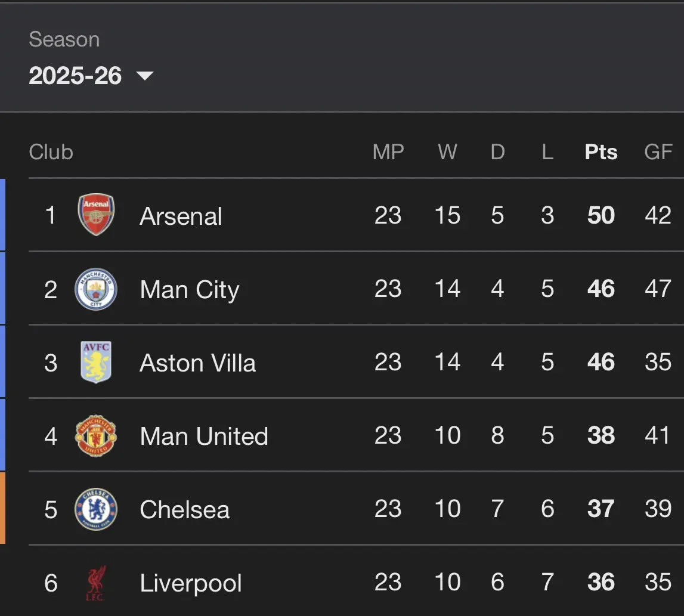The image size is (684, 616).
Task: Click the season dropdown arrow
Action: (x=145, y=76)
